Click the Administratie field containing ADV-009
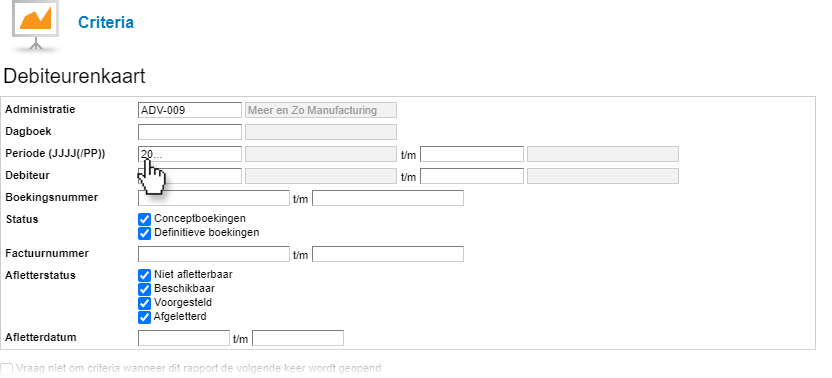The width and height of the screenshot is (832, 378). [190, 110]
